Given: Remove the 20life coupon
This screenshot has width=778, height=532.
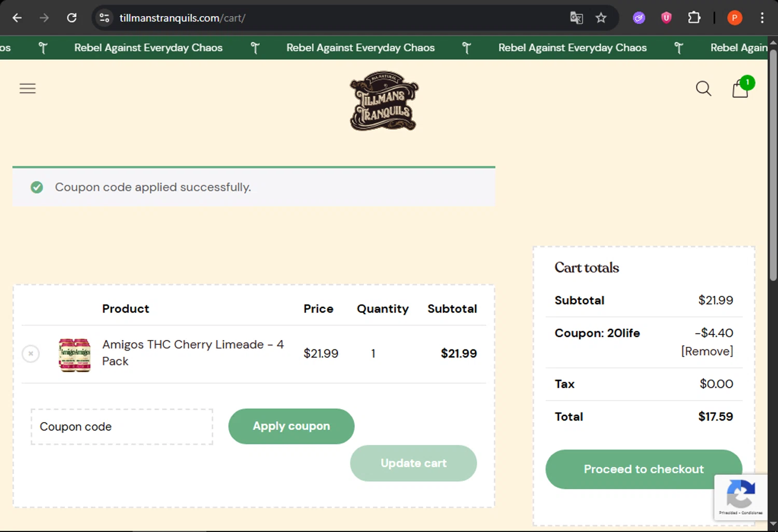Looking at the screenshot, I should [x=707, y=351].
